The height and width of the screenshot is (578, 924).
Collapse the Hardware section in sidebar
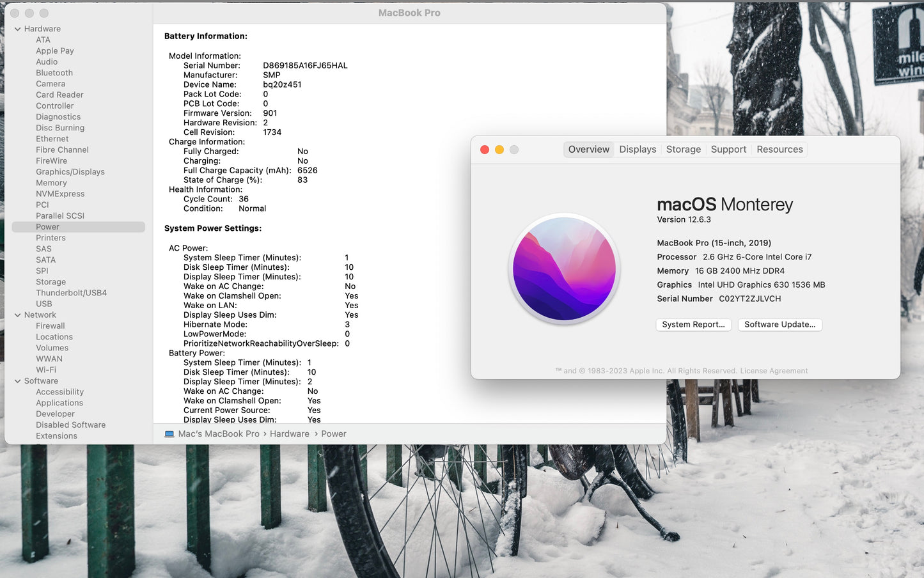[18, 29]
